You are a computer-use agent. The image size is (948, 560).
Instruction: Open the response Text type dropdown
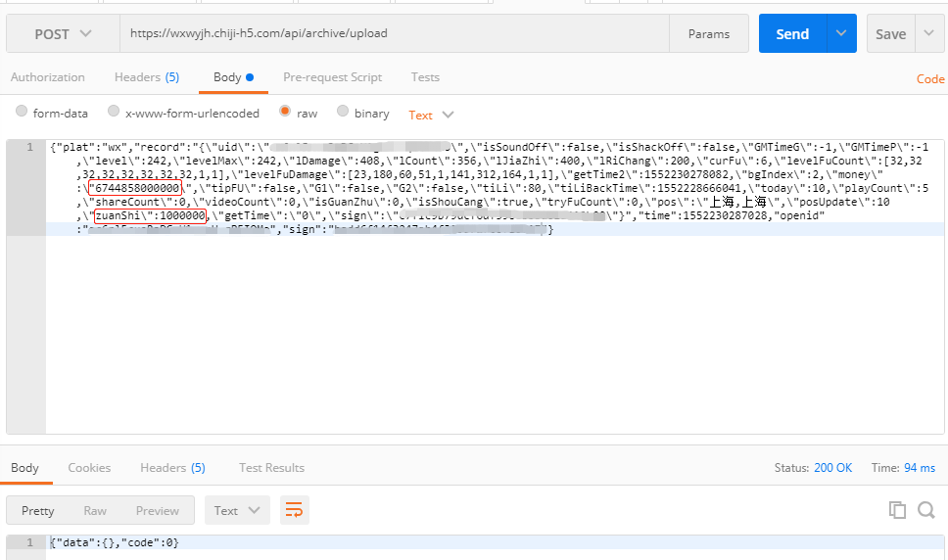click(x=237, y=510)
